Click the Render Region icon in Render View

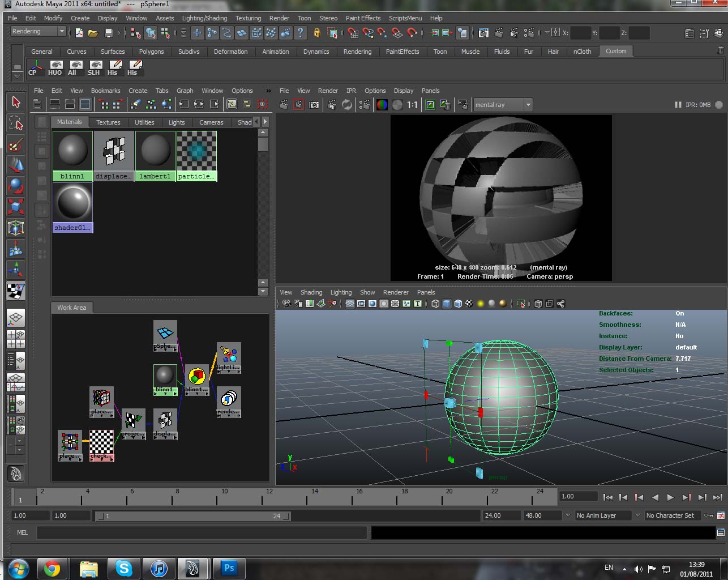coord(298,105)
